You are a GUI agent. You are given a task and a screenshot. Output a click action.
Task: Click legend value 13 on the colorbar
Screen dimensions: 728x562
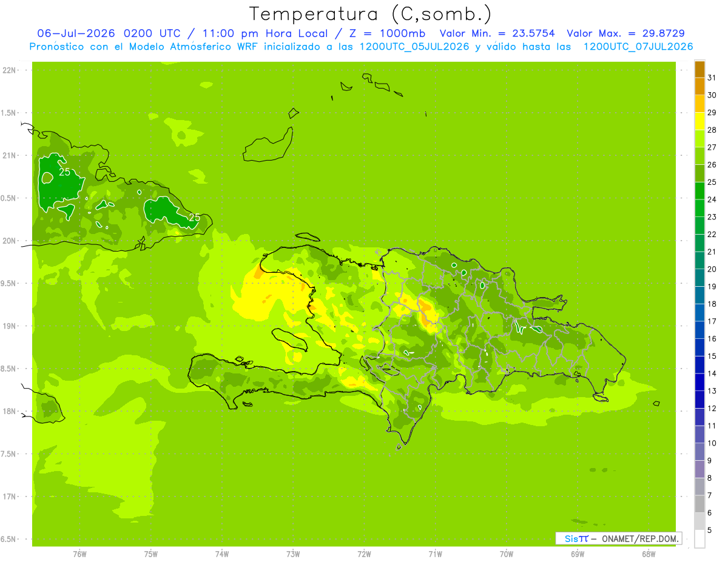(712, 391)
